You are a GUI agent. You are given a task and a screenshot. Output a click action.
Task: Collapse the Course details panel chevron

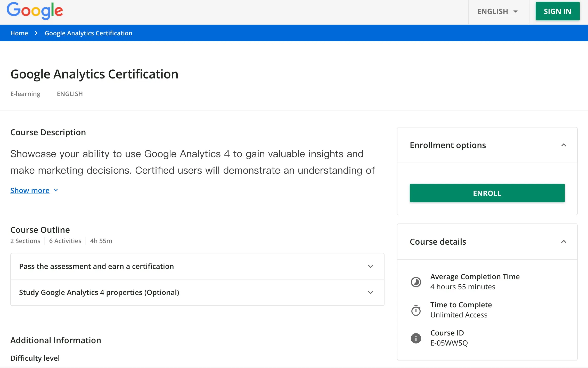pyautogui.click(x=564, y=242)
